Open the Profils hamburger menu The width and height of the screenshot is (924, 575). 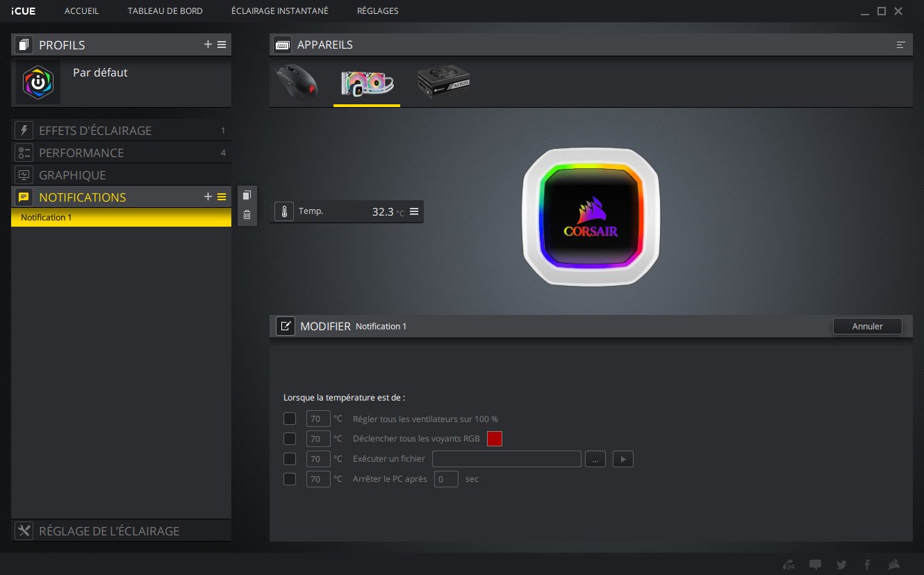[x=222, y=44]
